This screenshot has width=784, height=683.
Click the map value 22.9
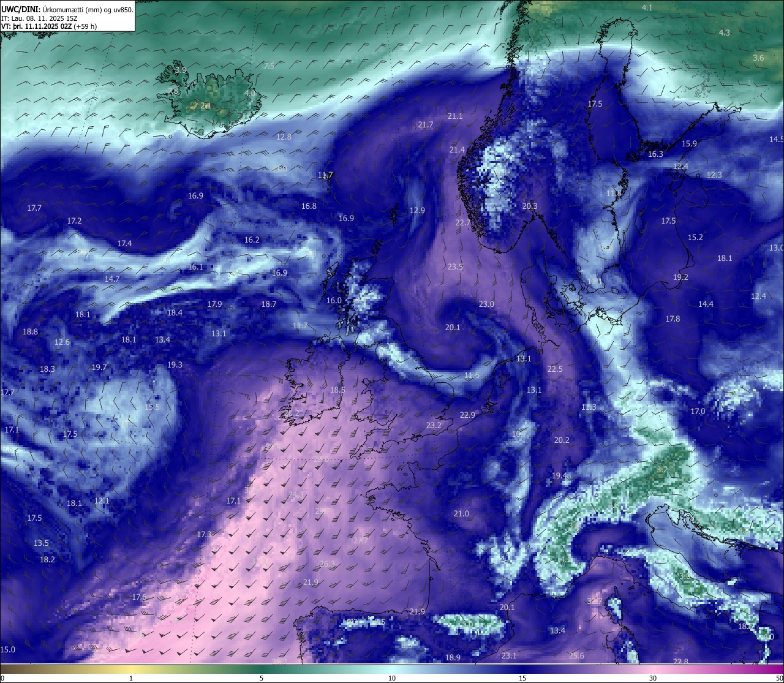[467, 415]
